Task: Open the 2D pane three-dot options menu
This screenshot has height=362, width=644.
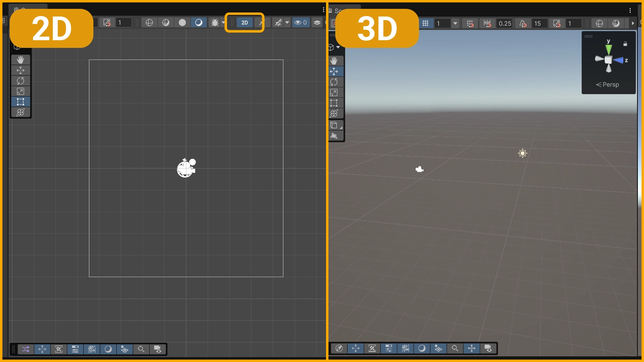Action: [x=323, y=10]
